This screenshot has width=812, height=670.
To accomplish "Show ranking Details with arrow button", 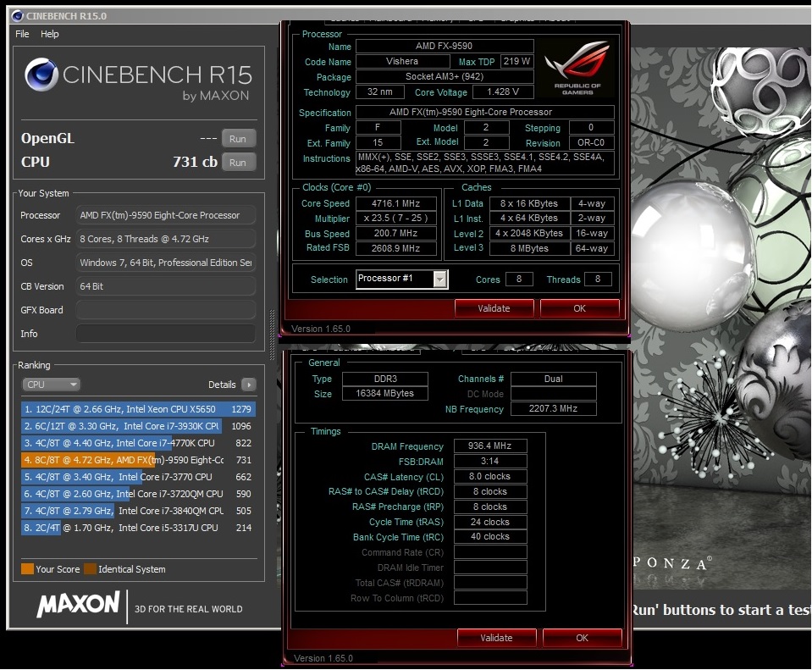I will click(249, 385).
